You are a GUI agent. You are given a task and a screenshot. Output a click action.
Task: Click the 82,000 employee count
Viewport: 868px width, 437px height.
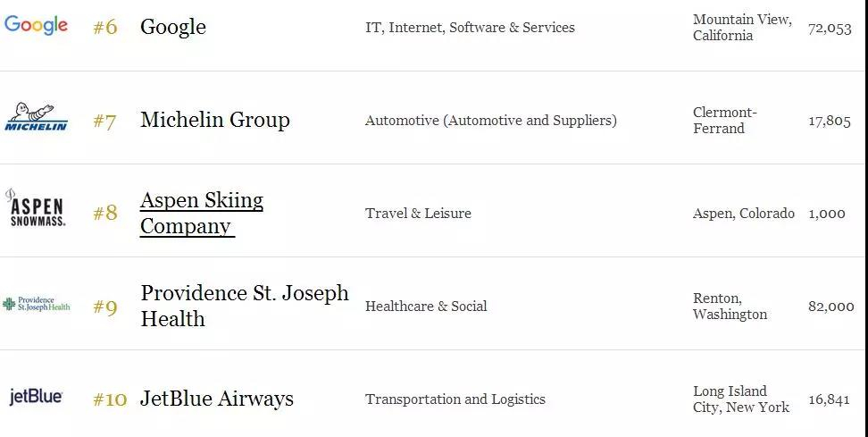coord(830,307)
